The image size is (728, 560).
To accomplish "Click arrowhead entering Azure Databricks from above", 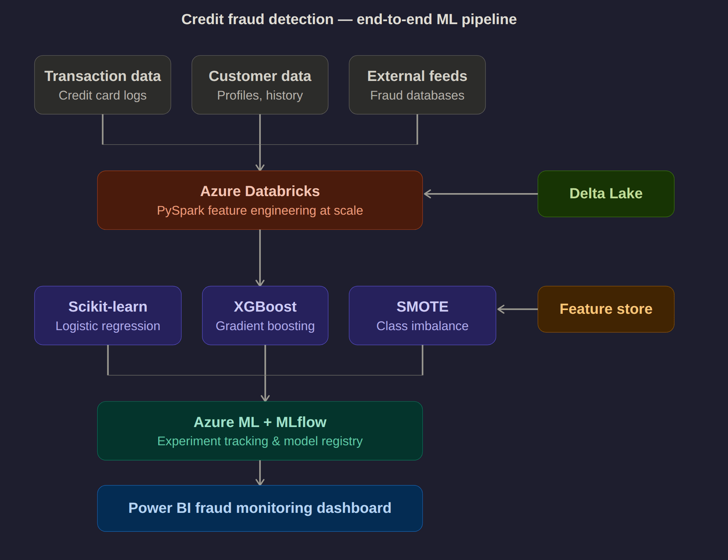I will pos(260,167).
